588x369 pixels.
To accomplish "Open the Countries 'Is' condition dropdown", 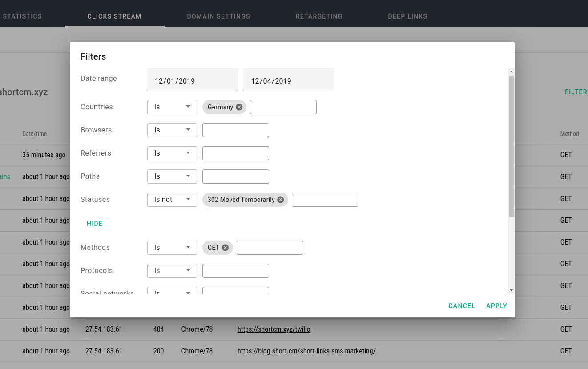I will [x=172, y=107].
